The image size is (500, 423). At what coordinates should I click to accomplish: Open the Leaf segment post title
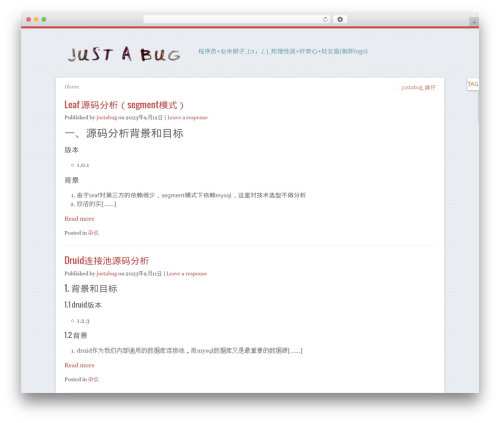click(124, 105)
